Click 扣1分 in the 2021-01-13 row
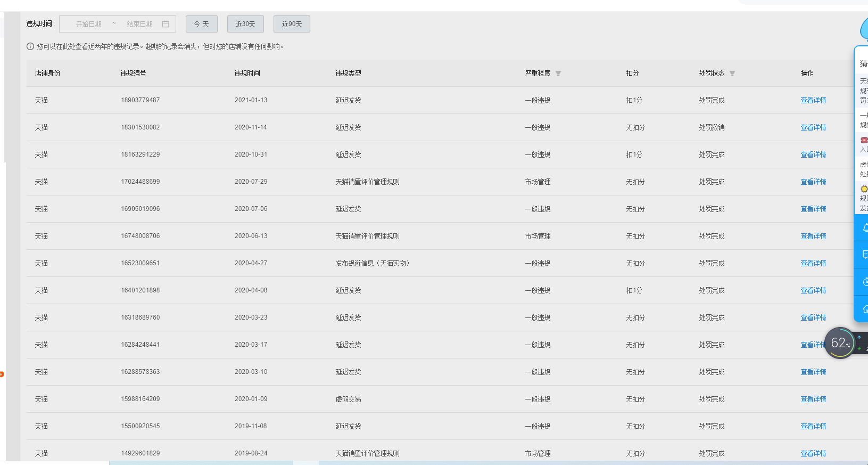This screenshot has height=465, width=868. click(634, 100)
